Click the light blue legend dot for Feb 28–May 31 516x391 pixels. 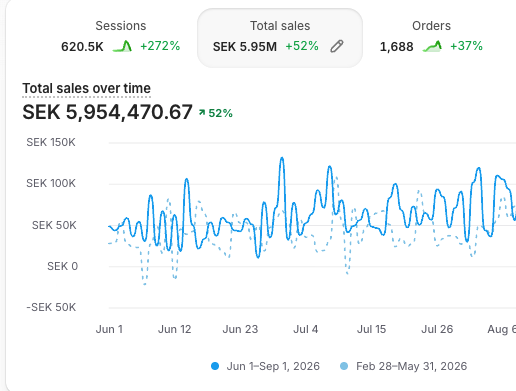point(344,366)
